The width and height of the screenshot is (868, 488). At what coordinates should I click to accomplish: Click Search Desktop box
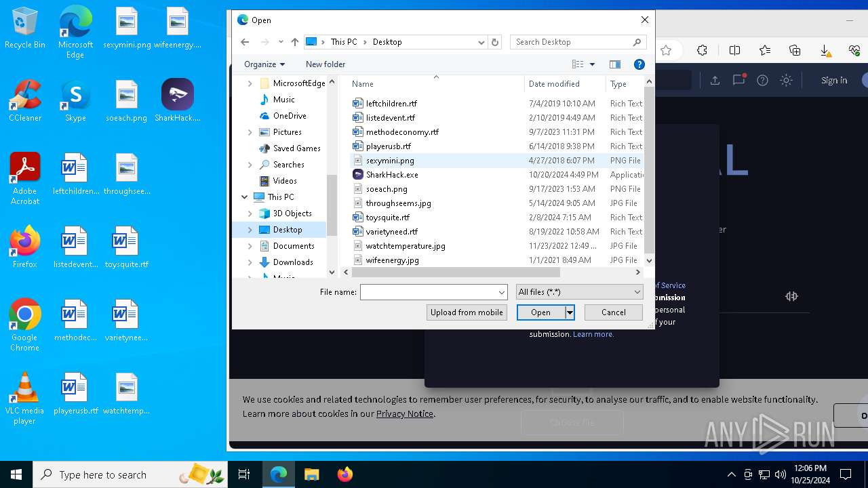click(577, 42)
